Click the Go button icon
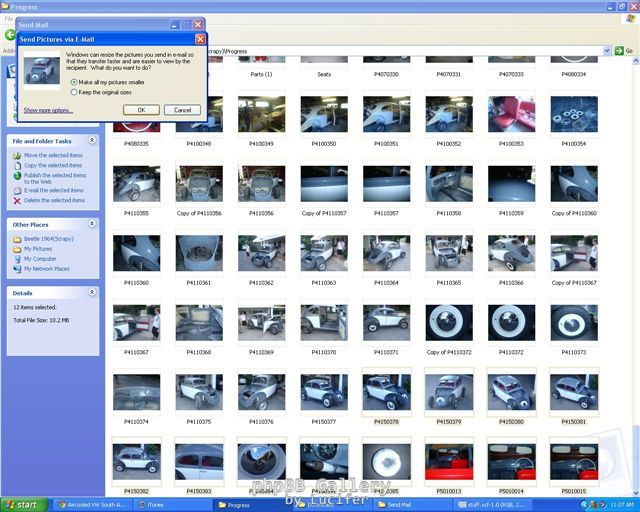 619,51
